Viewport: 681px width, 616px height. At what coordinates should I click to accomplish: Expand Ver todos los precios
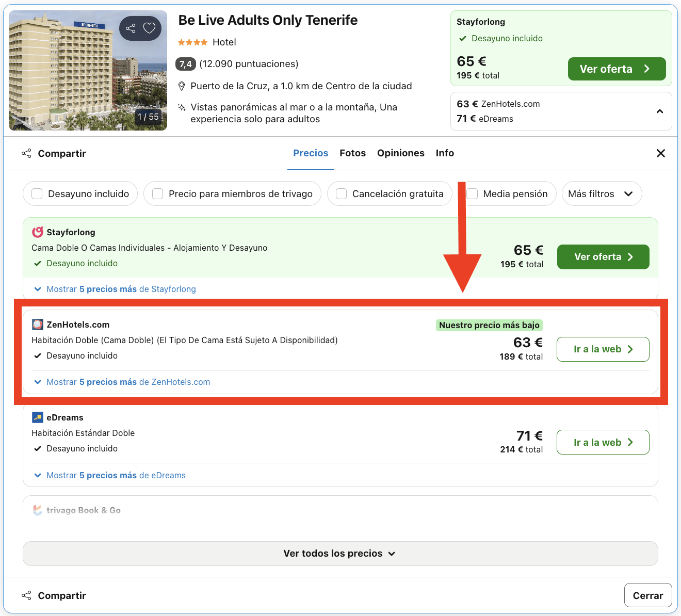(x=340, y=554)
